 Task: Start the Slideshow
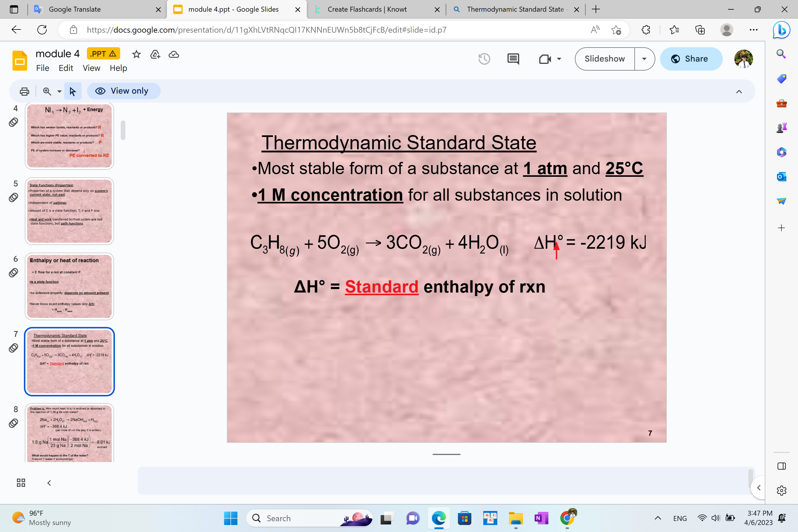(605, 59)
